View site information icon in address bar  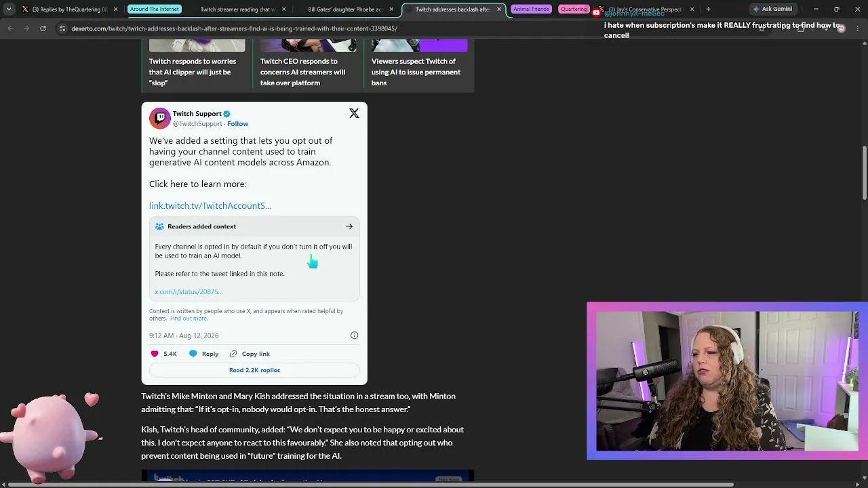[62, 28]
